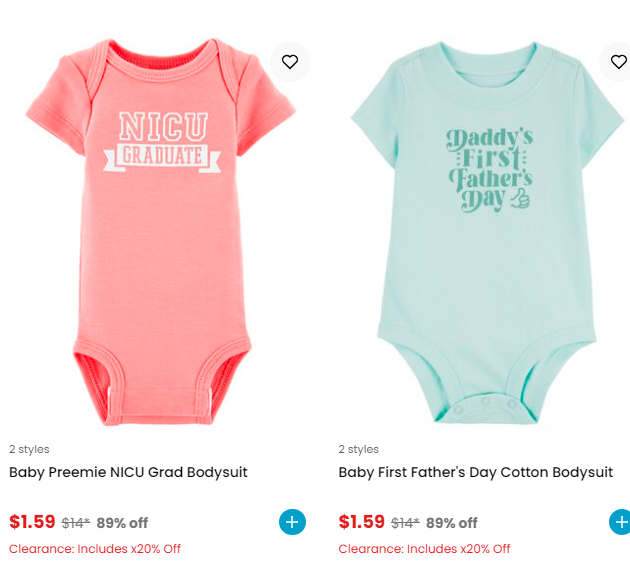Click "2 styles" under the Father's Day bodysuit
Viewport: 630px width, 569px height.
358,449
